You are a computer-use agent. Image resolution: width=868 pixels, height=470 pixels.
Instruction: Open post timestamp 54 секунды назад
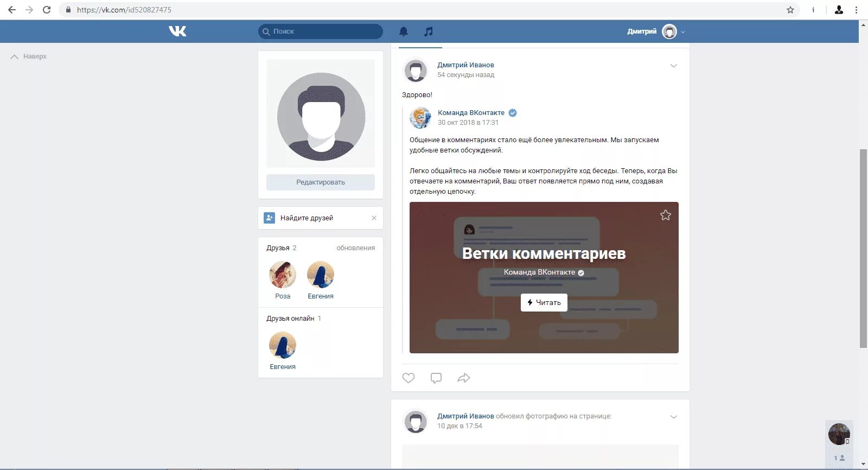click(x=466, y=75)
